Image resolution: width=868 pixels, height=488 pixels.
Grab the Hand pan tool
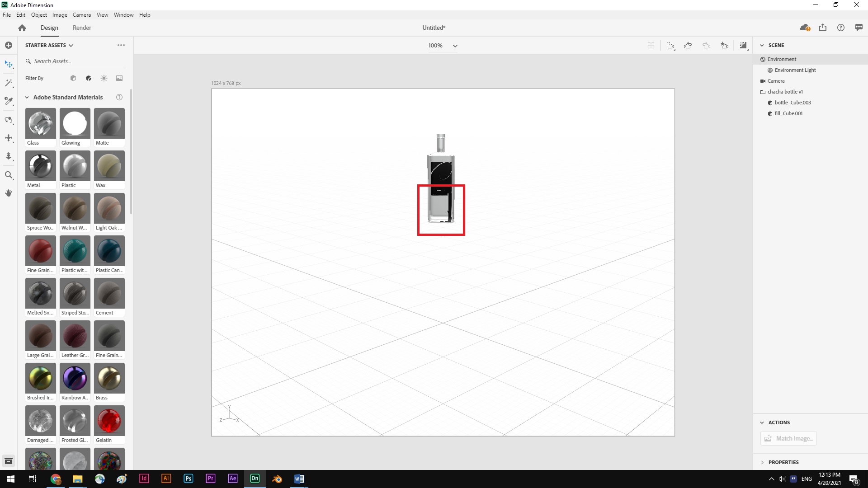9,193
